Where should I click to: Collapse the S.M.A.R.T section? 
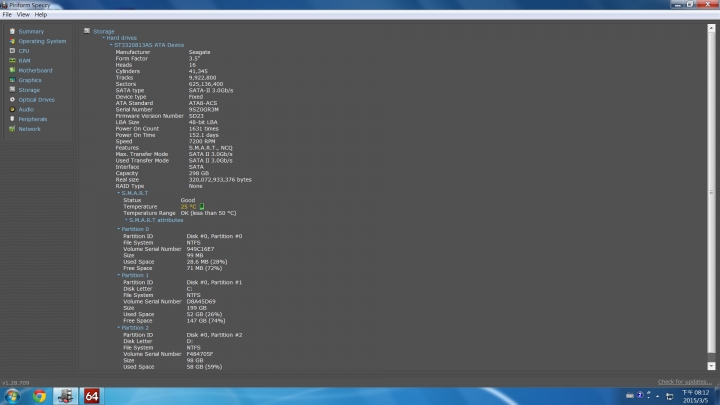point(118,193)
